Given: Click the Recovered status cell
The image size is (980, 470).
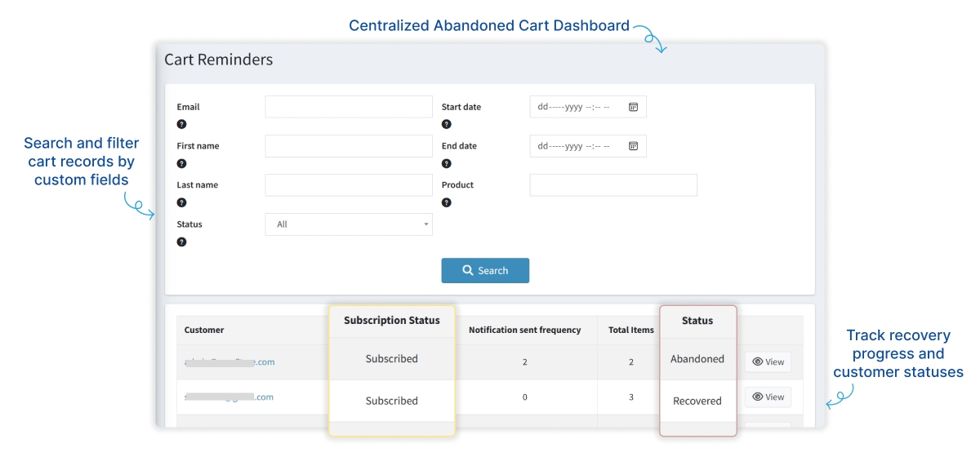Looking at the screenshot, I should tap(697, 401).
